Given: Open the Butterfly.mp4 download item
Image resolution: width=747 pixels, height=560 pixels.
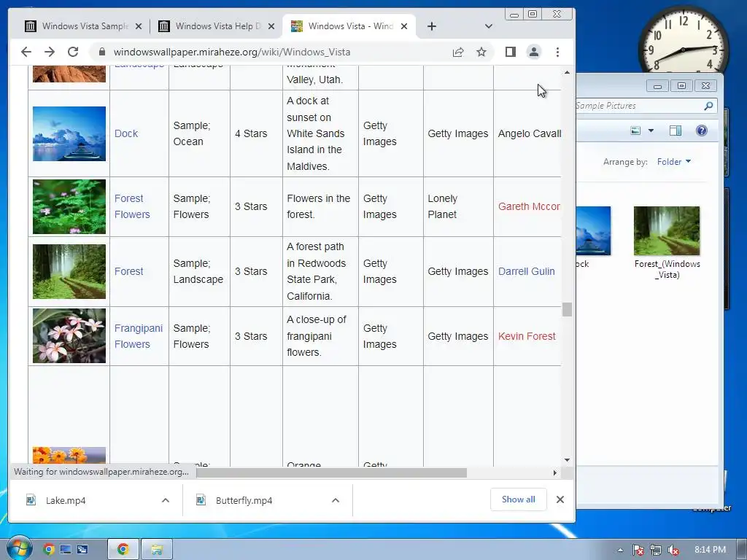Looking at the screenshot, I should pyautogui.click(x=244, y=500).
